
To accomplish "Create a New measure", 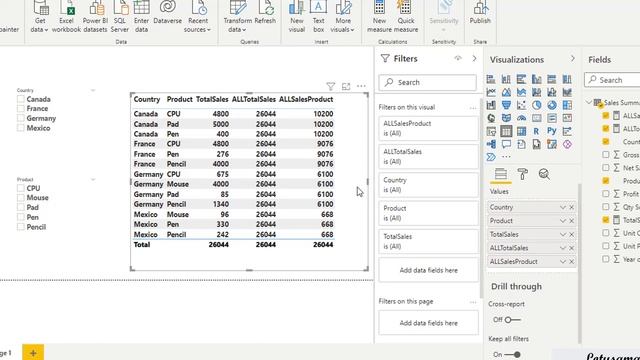I will pyautogui.click(x=379, y=17).
